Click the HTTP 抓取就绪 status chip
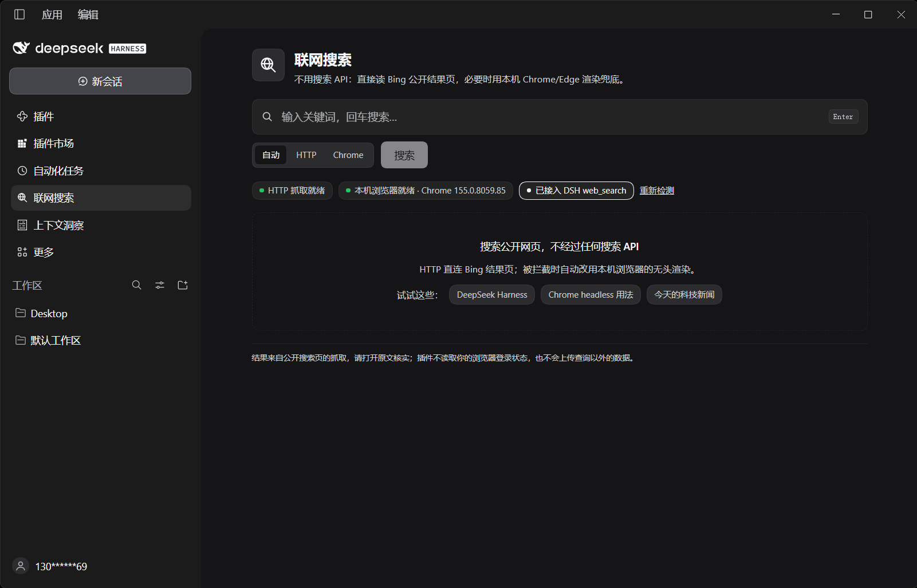The image size is (917, 588). click(292, 191)
